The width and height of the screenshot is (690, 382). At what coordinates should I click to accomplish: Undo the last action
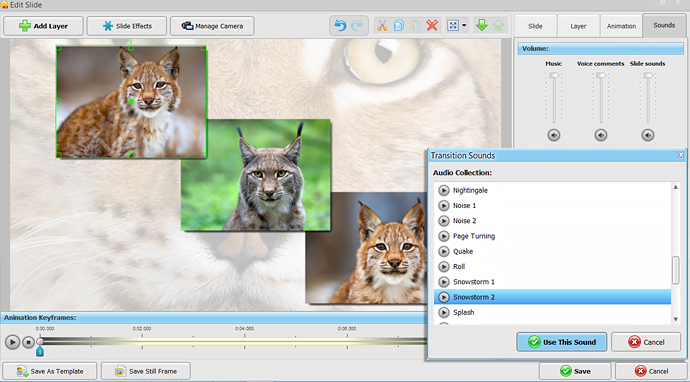[x=340, y=26]
